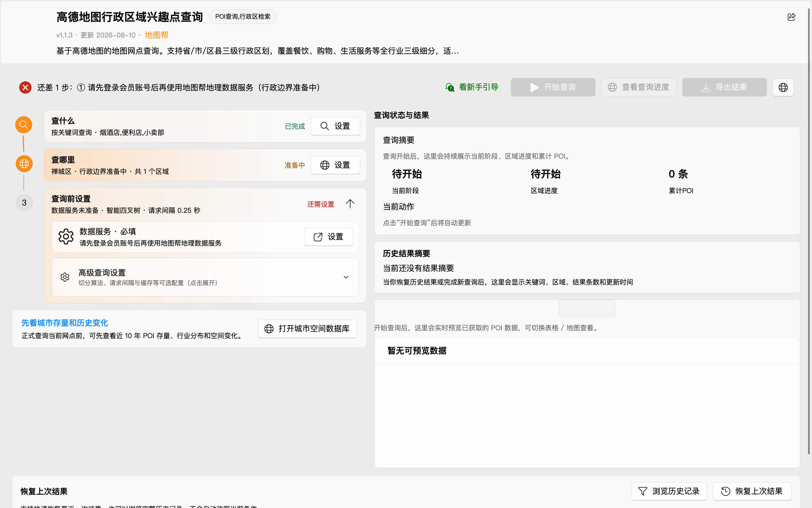Open 设置 for 查什么 section
The image size is (812, 508).
[x=335, y=126]
